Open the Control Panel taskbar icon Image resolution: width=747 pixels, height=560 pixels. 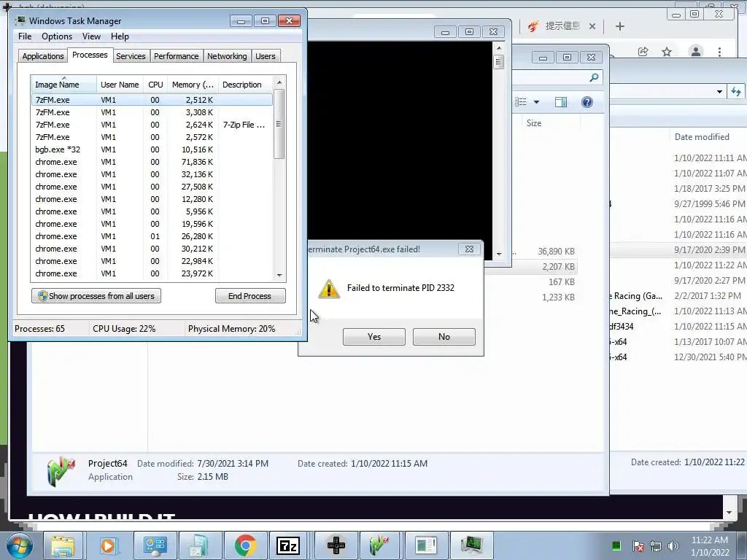coord(155,545)
